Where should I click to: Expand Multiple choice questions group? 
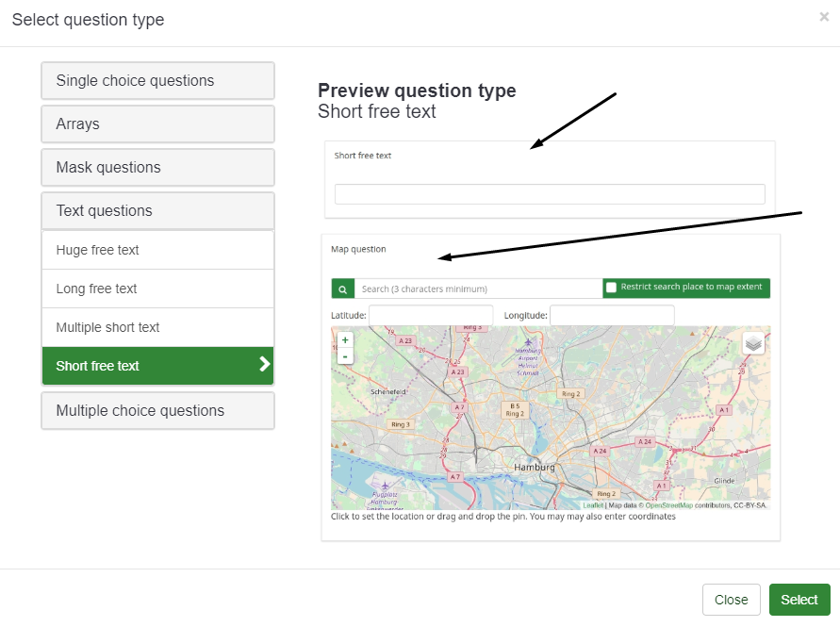click(x=157, y=411)
